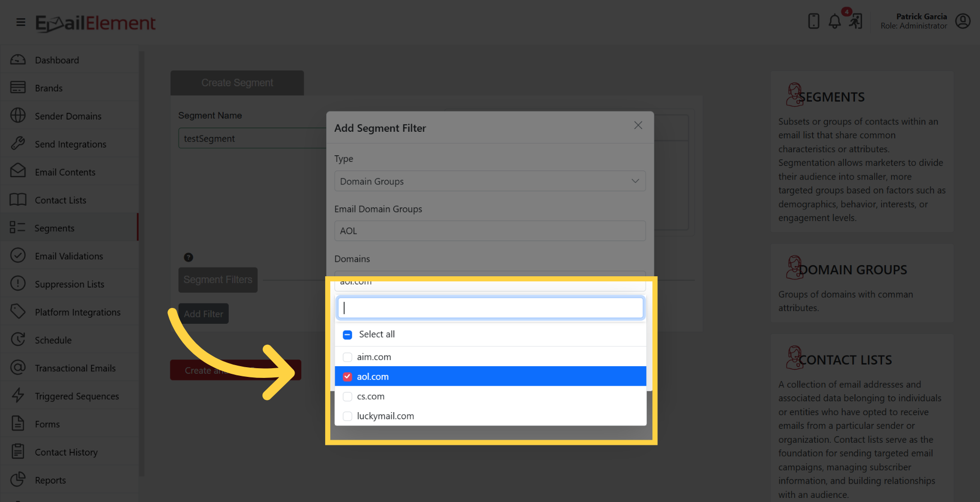Open Contact Lists page
Viewport: 980px width, 502px height.
coord(60,200)
